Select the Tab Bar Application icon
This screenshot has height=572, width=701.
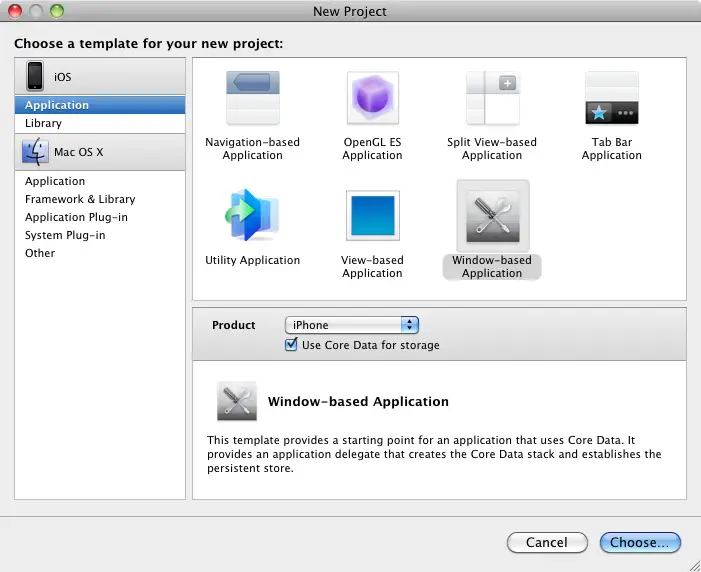611,98
